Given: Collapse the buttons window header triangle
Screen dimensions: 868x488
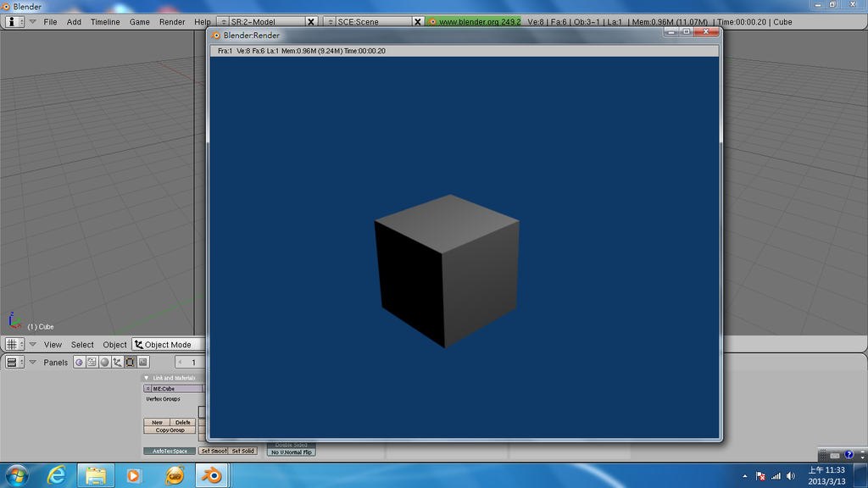Looking at the screenshot, I should (33, 363).
